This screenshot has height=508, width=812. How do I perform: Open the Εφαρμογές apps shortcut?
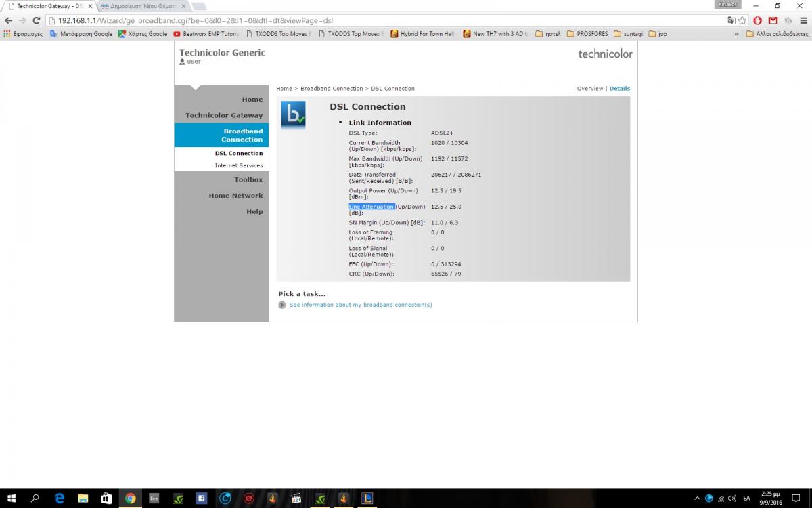coord(23,34)
